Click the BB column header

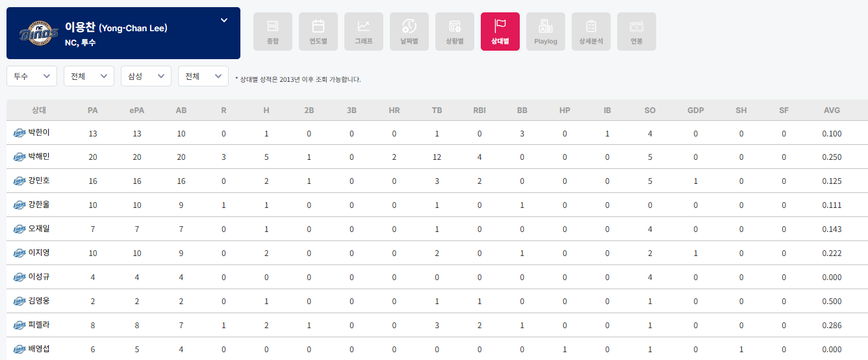pyautogui.click(x=522, y=110)
